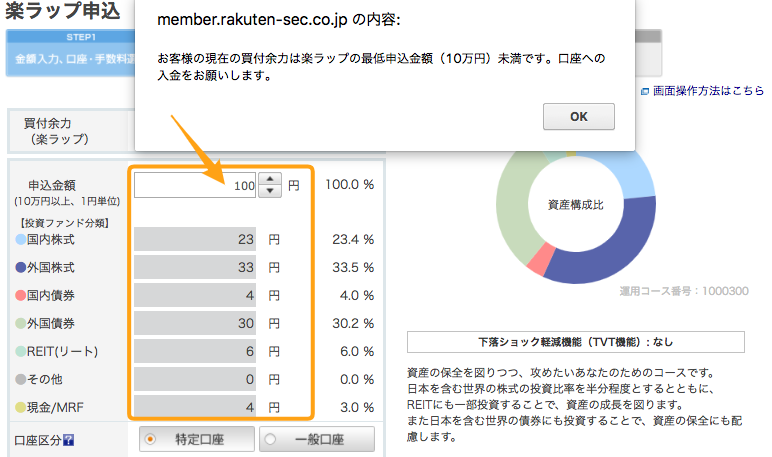Select the 特定口座 radio button
Image resolution: width=772 pixels, height=457 pixels.
tap(150, 439)
